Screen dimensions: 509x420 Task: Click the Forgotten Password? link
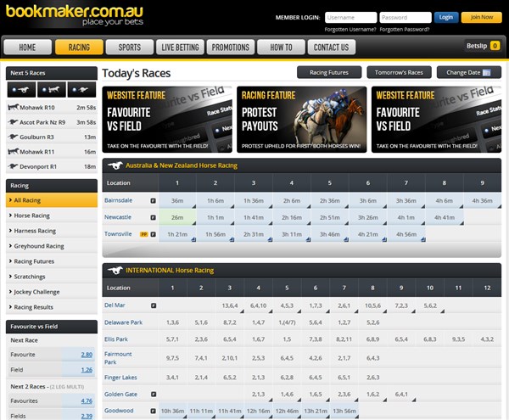pos(405,30)
